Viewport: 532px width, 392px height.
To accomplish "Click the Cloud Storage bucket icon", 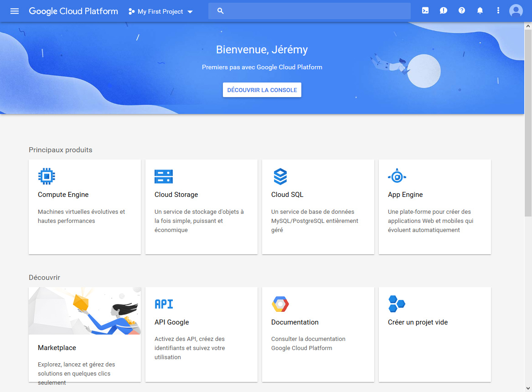I will pyautogui.click(x=164, y=176).
